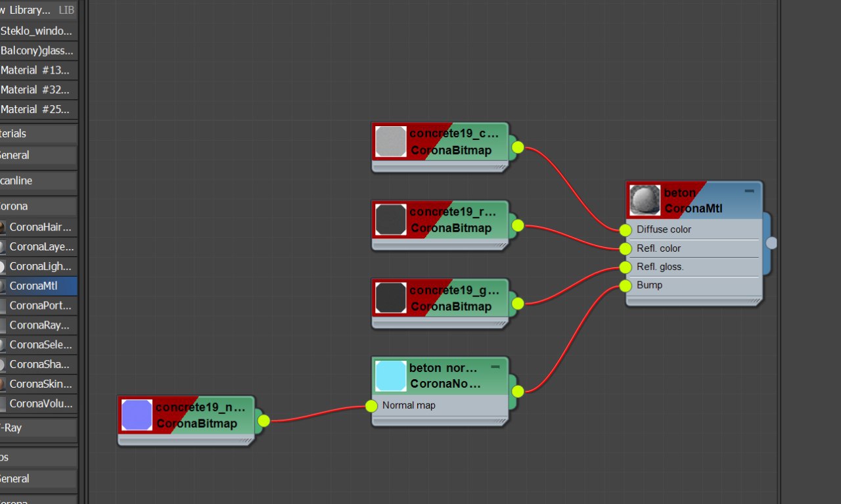This screenshot has width=841, height=504.
Task: Click concrete19_r bitmap preview thumbnail
Action: tap(391, 219)
